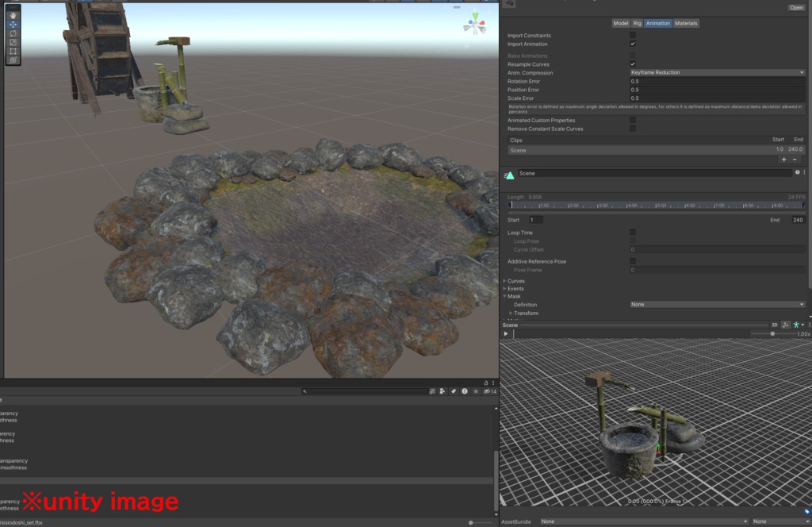Screen dimensions: 812x527
Task: Click the avatar icon in preview toolbar
Action: click(x=795, y=325)
